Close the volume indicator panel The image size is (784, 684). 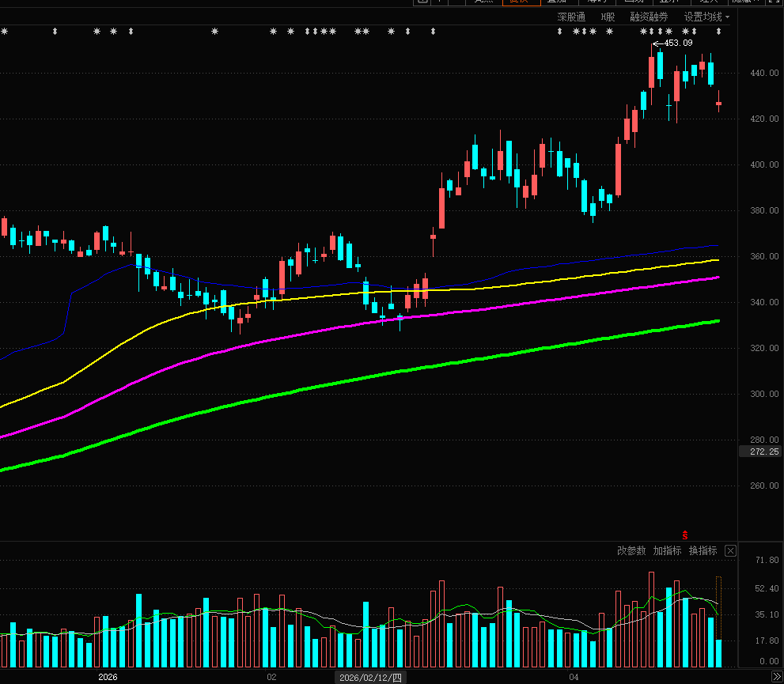(730, 550)
